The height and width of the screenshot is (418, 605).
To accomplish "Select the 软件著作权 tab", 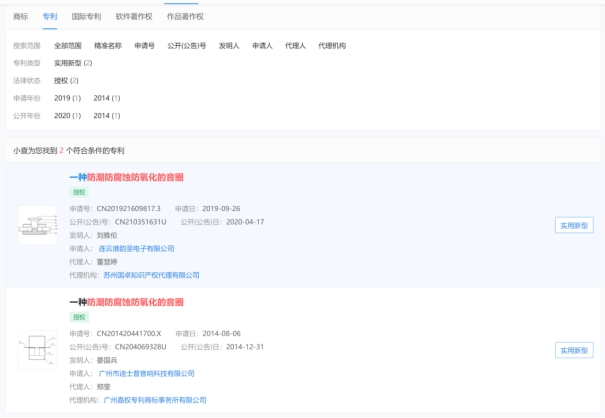I will point(135,17).
